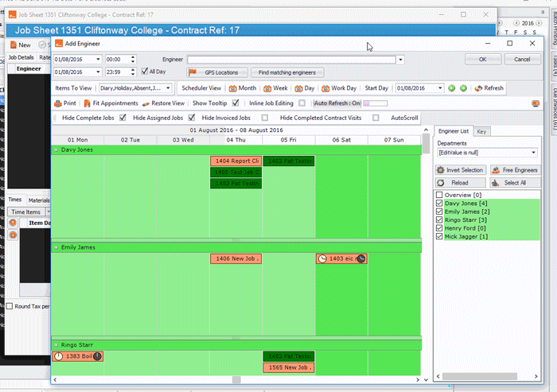The image size is (557, 392).
Task: Uncheck Hide Complete Jobs
Action: point(123,118)
